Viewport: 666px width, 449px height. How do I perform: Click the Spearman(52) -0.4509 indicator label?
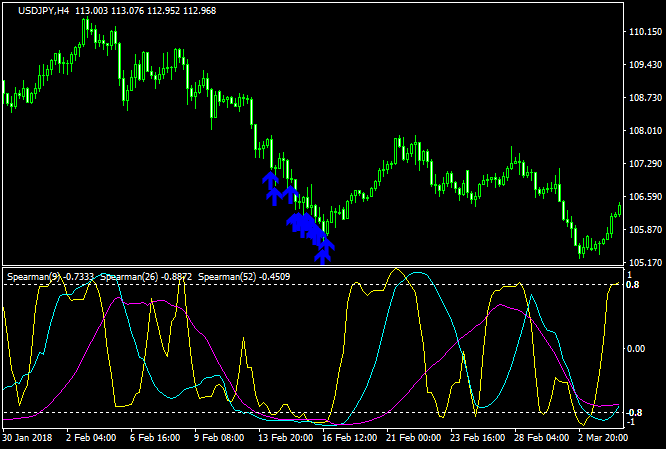[x=244, y=277]
